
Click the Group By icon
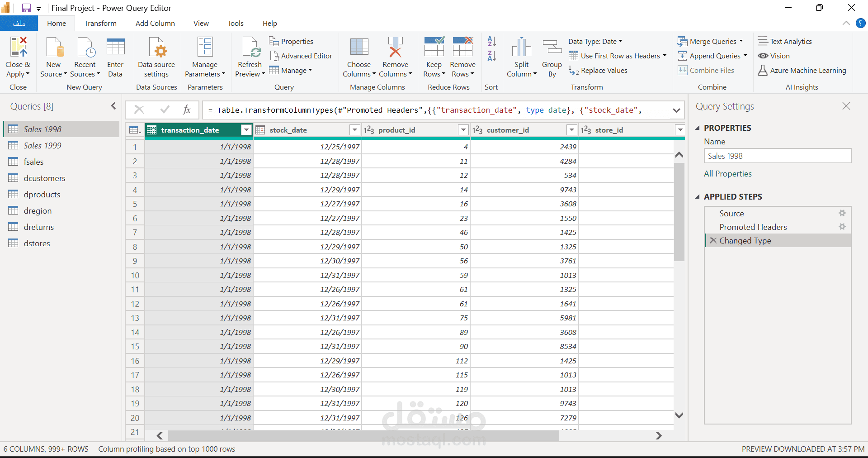tap(552, 47)
